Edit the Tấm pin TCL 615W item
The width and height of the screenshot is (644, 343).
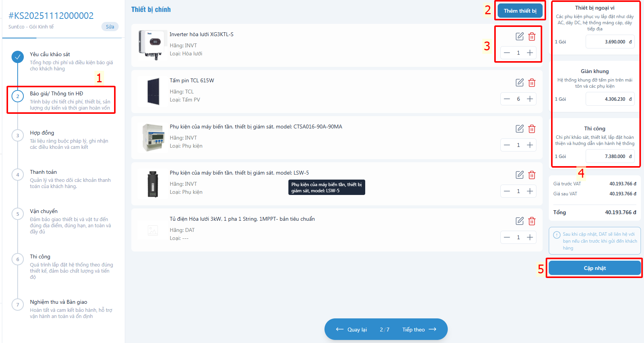click(x=519, y=83)
